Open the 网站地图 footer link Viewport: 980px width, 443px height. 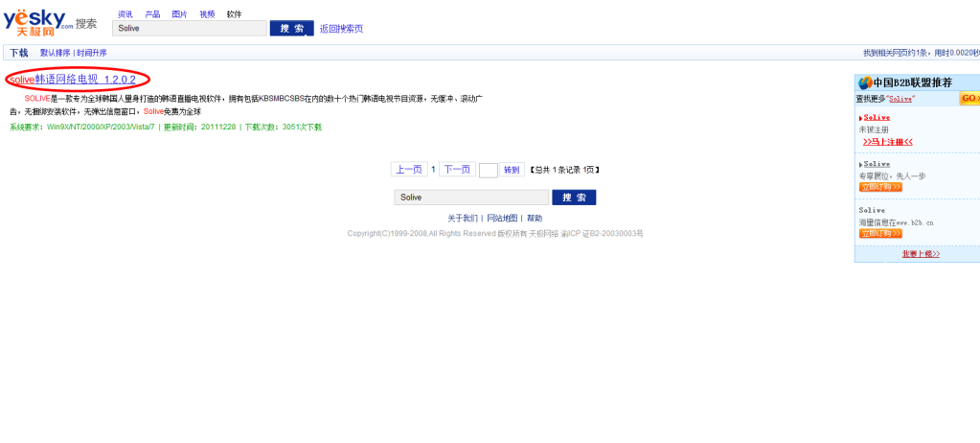pyautogui.click(x=502, y=219)
